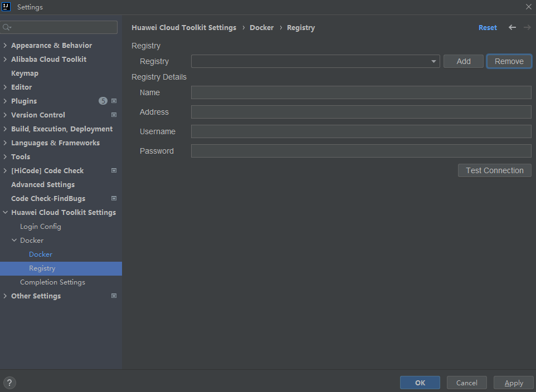
Task: Select the blue Docker child item
Action: 40,254
